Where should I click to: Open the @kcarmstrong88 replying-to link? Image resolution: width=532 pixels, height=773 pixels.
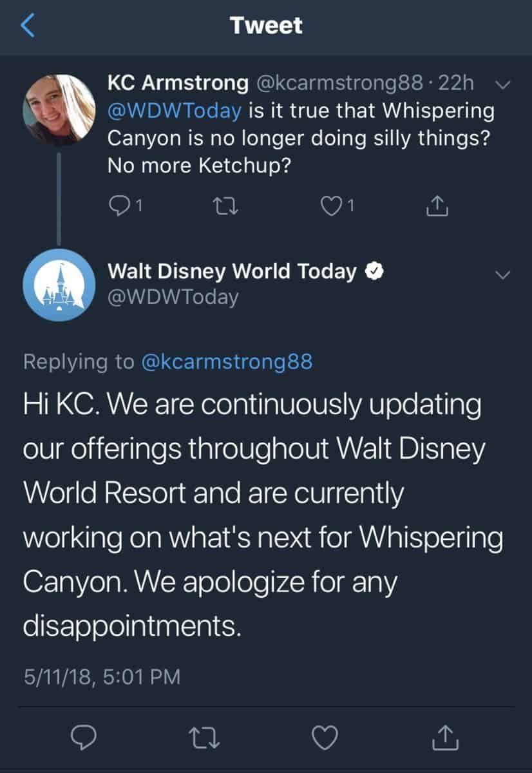pos(227,361)
